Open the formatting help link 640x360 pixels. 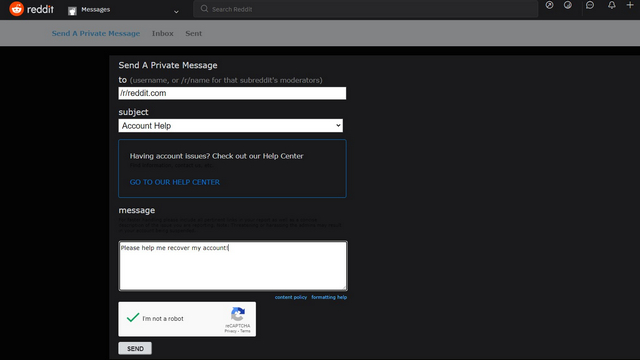[329, 297]
